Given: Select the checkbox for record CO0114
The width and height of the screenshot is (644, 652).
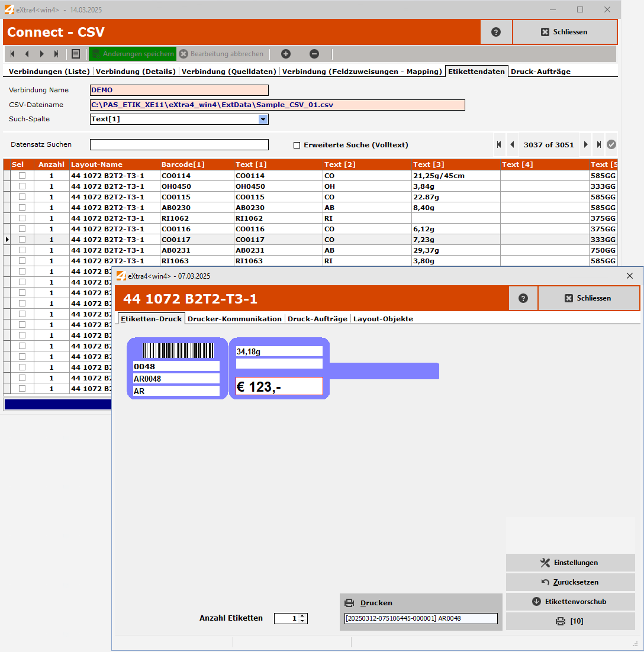Looking at the screenshot, I should (22, 175).
